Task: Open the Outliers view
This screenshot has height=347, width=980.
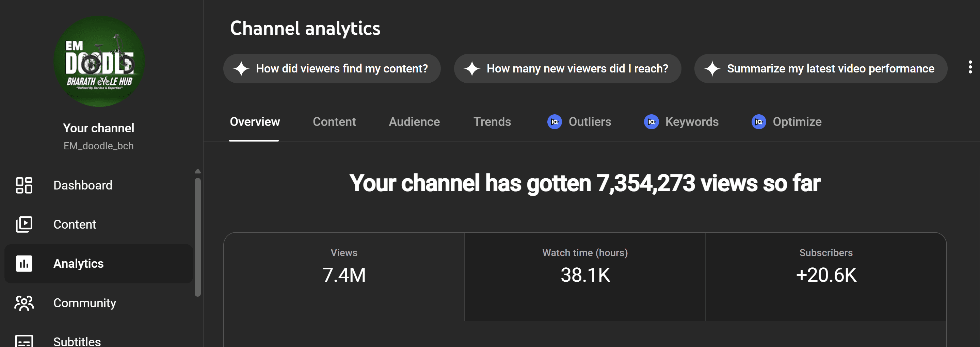Action: pyautogui.click(x=589, y=122)
